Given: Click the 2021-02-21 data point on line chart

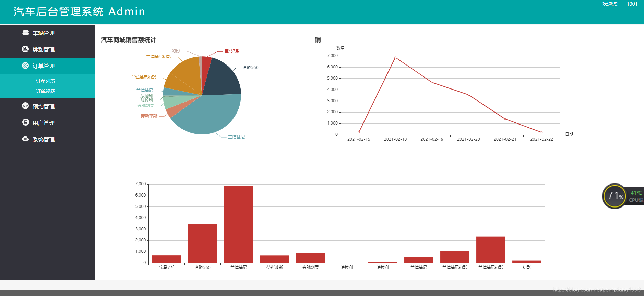Looking at the screenshot, I should [505, 119].
